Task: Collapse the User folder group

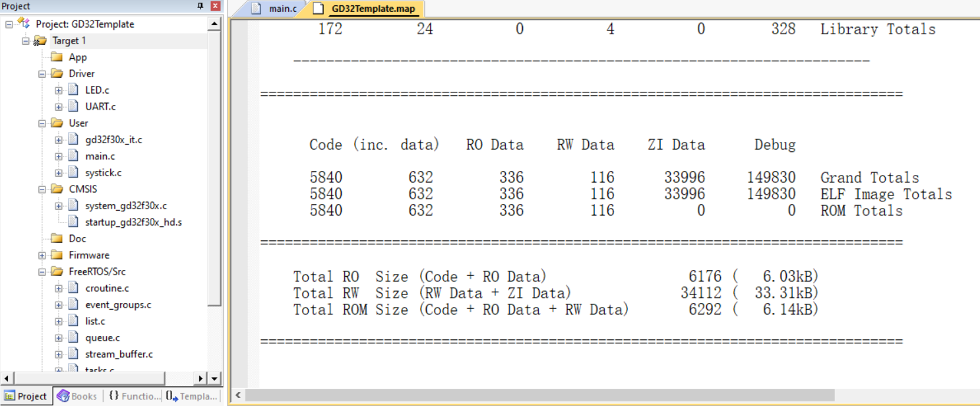Action: [x=42, y=123]
